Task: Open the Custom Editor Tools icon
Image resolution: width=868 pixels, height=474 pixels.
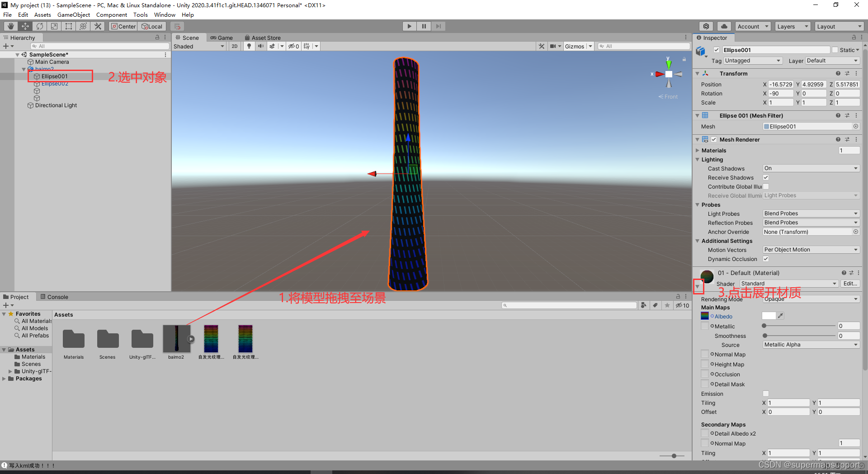Action: coord(98,26)
